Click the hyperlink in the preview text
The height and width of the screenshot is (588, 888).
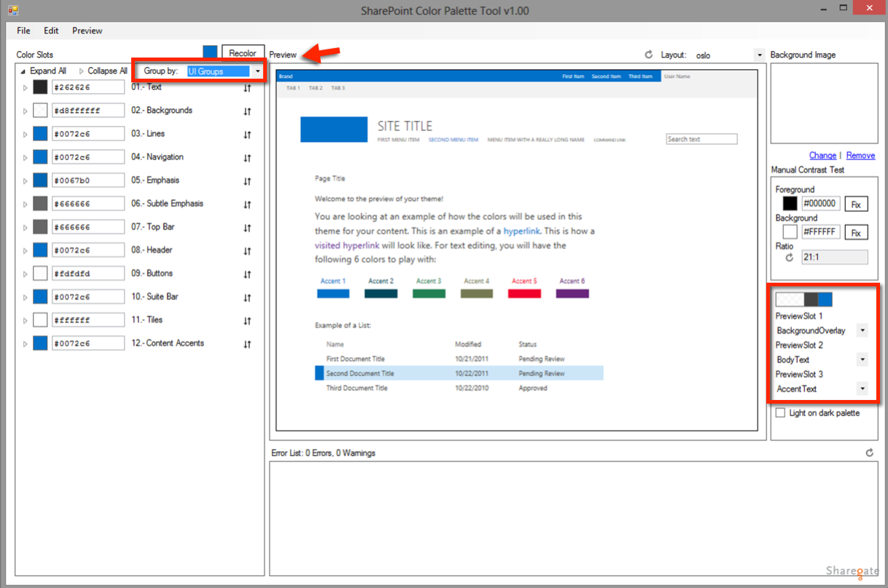click(522, 231)
